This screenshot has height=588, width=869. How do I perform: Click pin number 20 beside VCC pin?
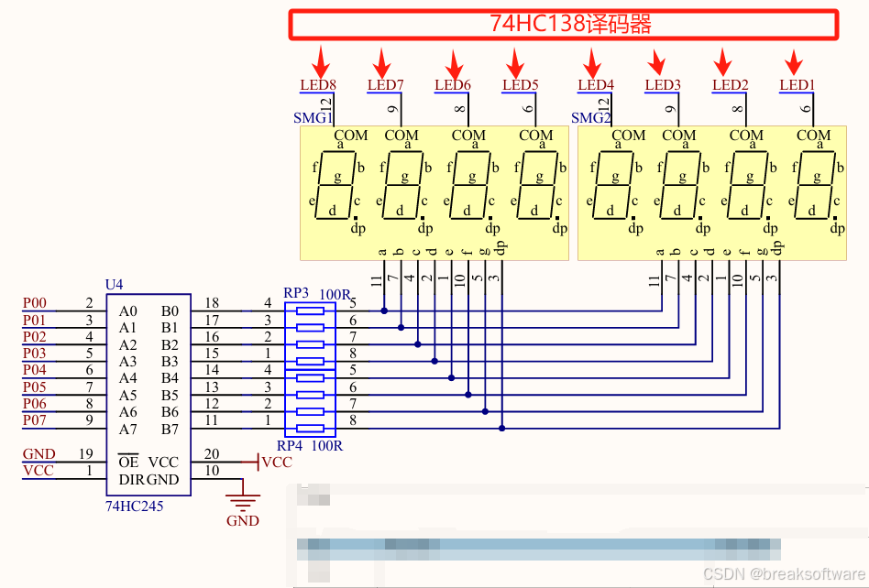point(212,454)
